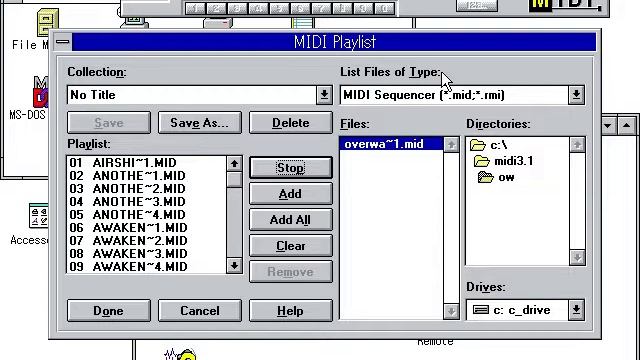Screen dimensions: 640x360
Task: Click the File Manager cabinet icon
Action: pyautogui.click(x=47, y=23)
